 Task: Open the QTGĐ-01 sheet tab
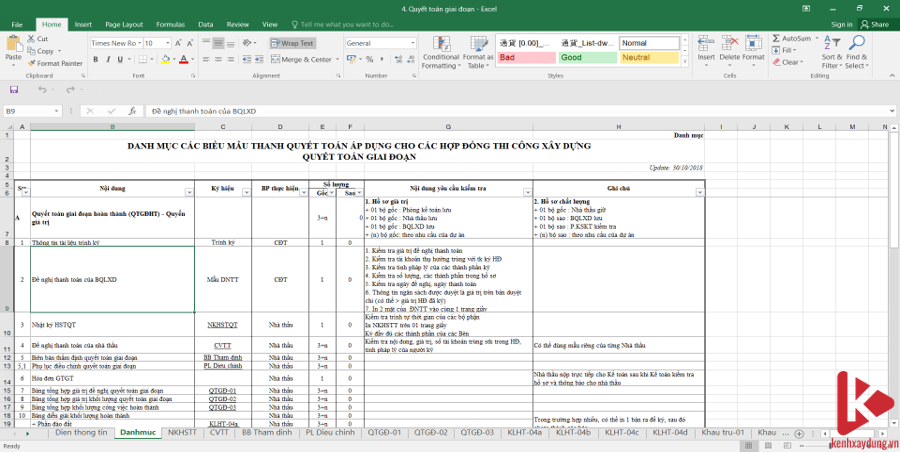pos(385,433)
